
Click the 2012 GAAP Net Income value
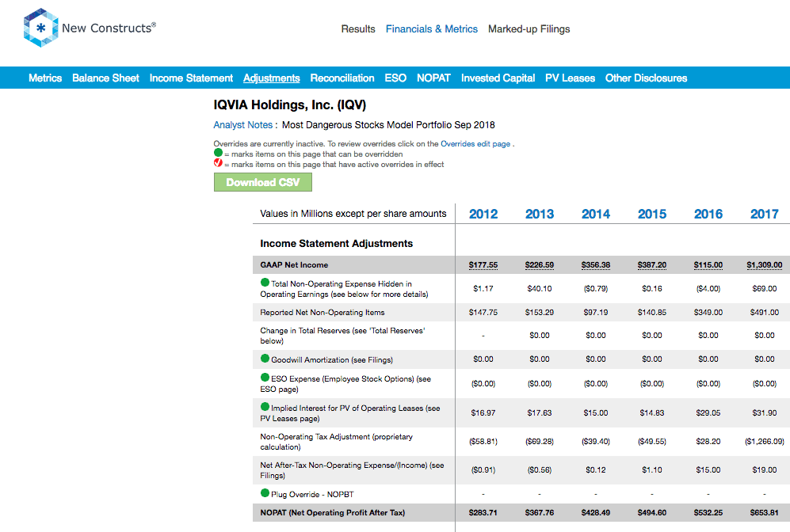[x=483, y=264]
